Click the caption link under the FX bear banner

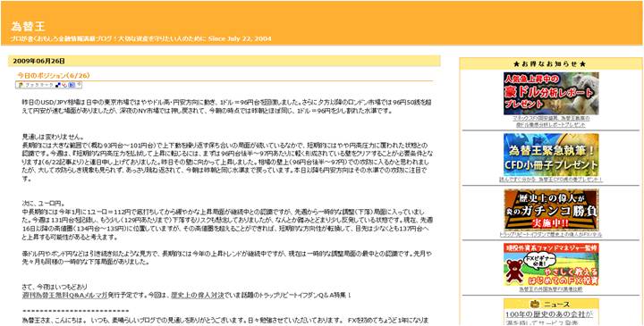pyautogui.click(x=551, y=289)
